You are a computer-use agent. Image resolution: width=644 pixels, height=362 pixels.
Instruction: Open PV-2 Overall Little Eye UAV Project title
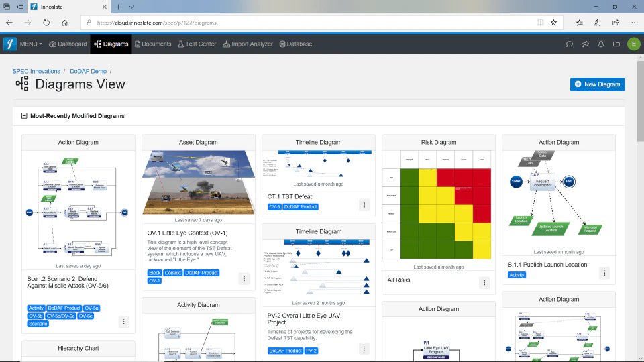303,319
